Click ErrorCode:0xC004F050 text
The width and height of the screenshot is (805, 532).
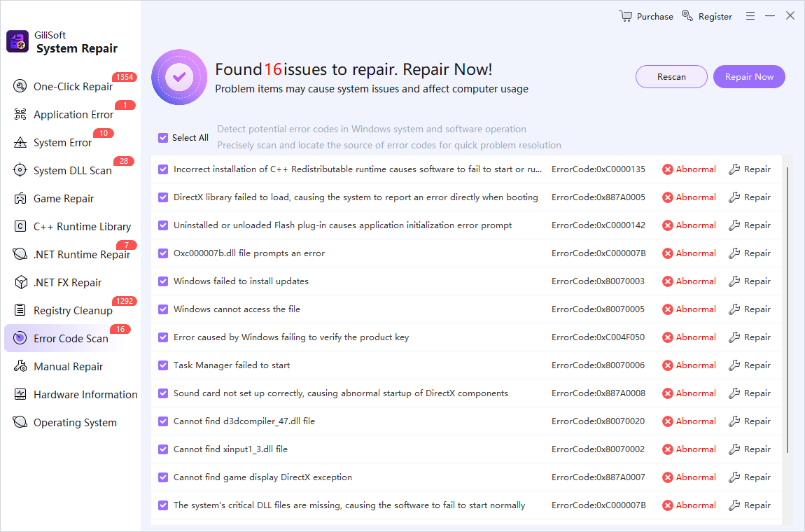[x=598, y=337]
